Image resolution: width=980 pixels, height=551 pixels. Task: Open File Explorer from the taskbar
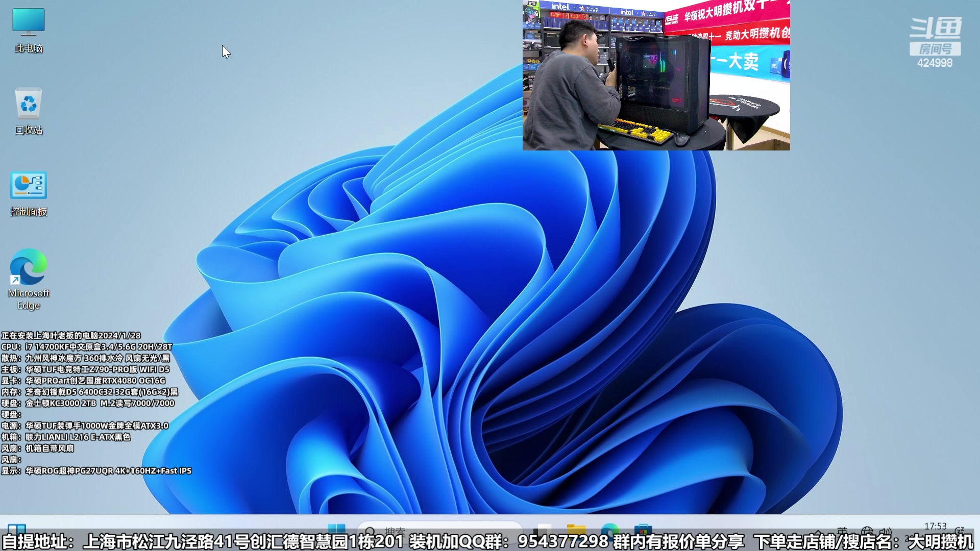point(576,530)
